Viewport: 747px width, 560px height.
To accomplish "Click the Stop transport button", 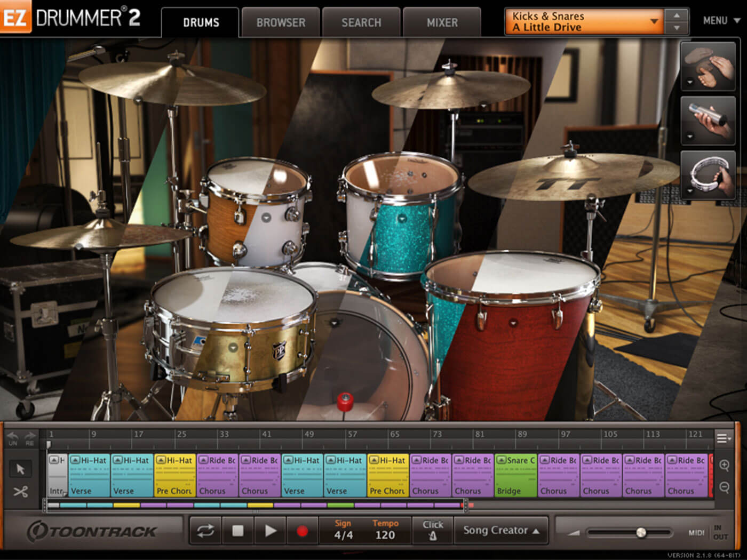I will pos(238,530).
